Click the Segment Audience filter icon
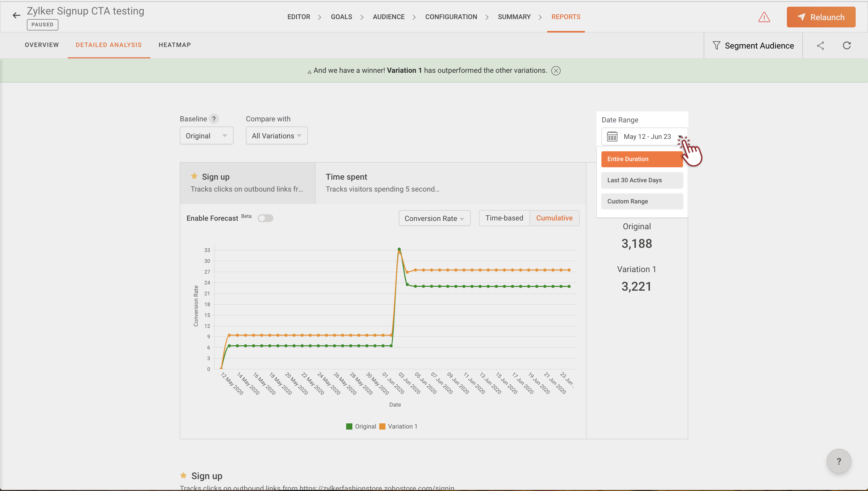 (716, 45)
